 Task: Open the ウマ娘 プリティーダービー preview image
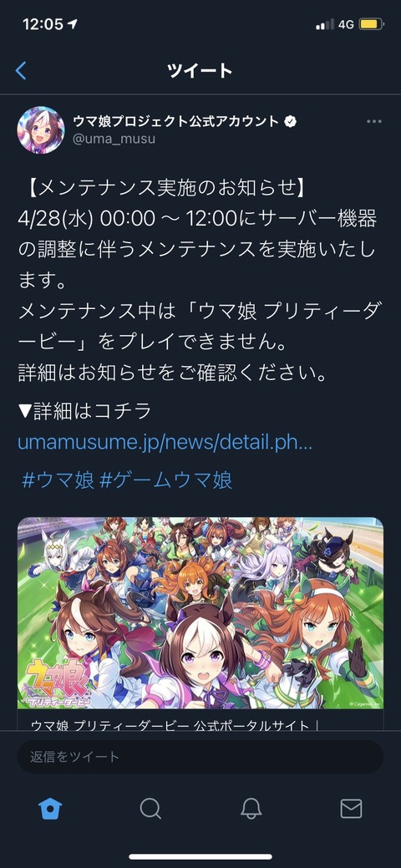(x=200, y=613)
